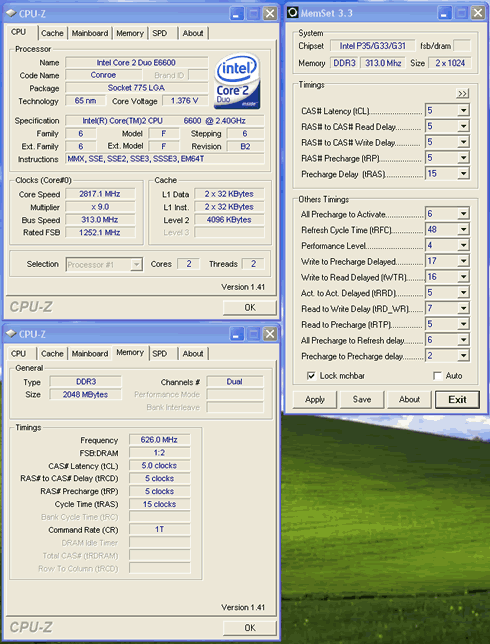Image resolution: width=490 pixels, height=644 pixels.
Task: Click the Intel Core 2 Duo logo
Action: [238, 82]
